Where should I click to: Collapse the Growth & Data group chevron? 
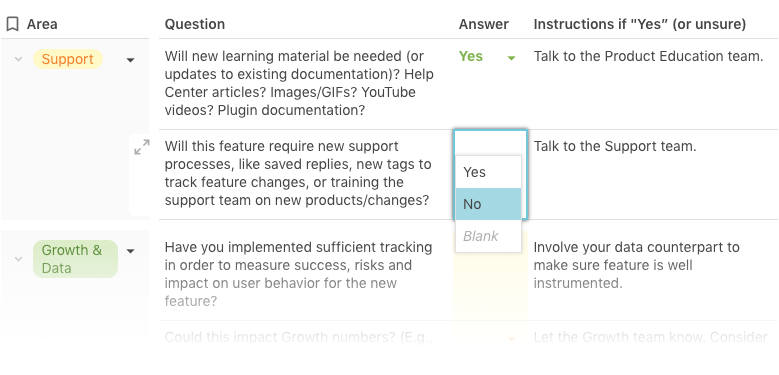click(18, 259)
